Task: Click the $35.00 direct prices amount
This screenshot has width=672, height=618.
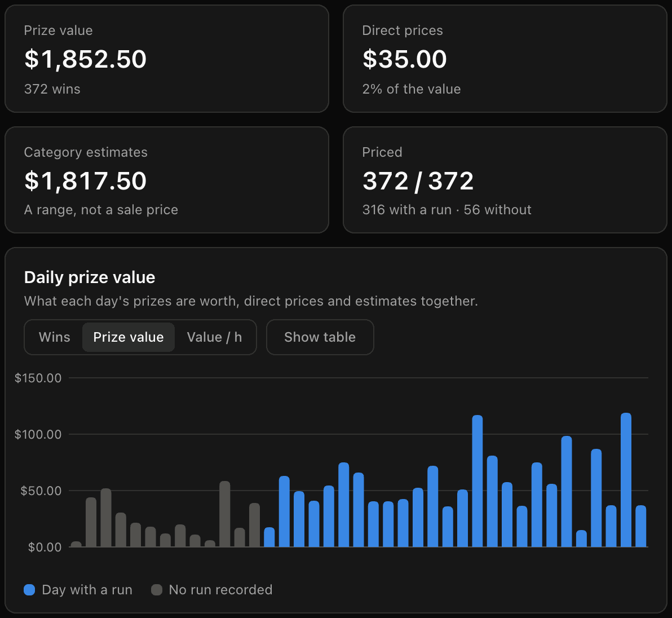Action: pyautogui.click(x=405, y=59)
